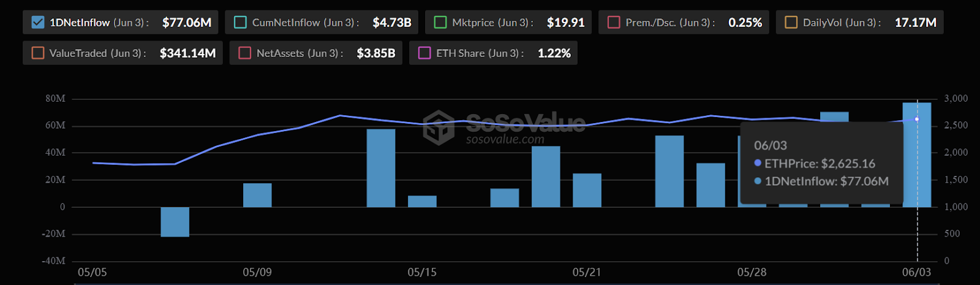Enable the CumNetInflow checkbox
This screenshot has height=285, width=980.
coord(241,23)
